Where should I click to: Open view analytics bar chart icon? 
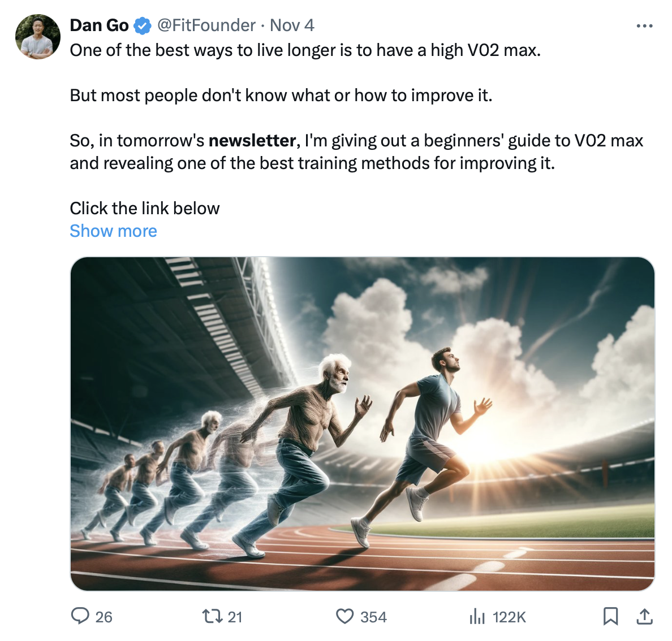coord(477,617)
